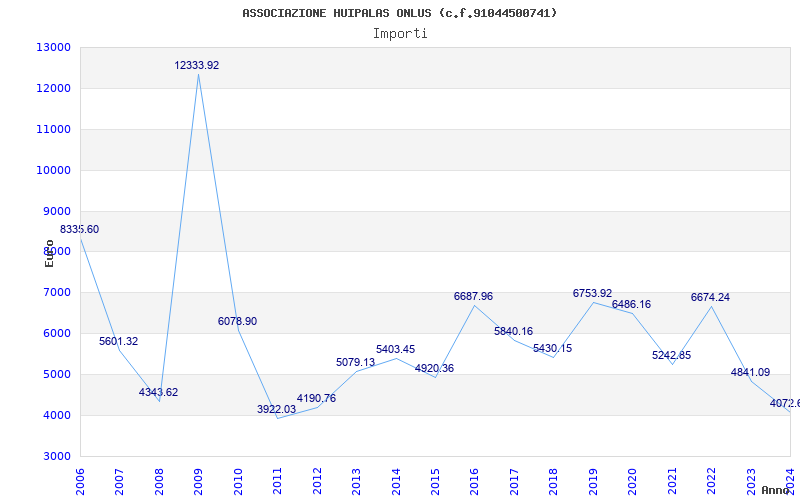Click the 2011 year label
Screen dimensions: 800x500
(278, 482)
